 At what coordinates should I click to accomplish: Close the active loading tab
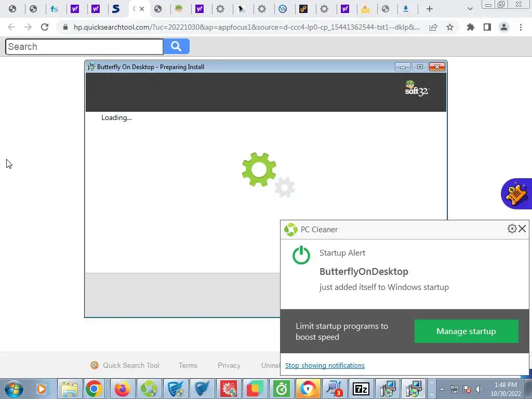[142, 9]
